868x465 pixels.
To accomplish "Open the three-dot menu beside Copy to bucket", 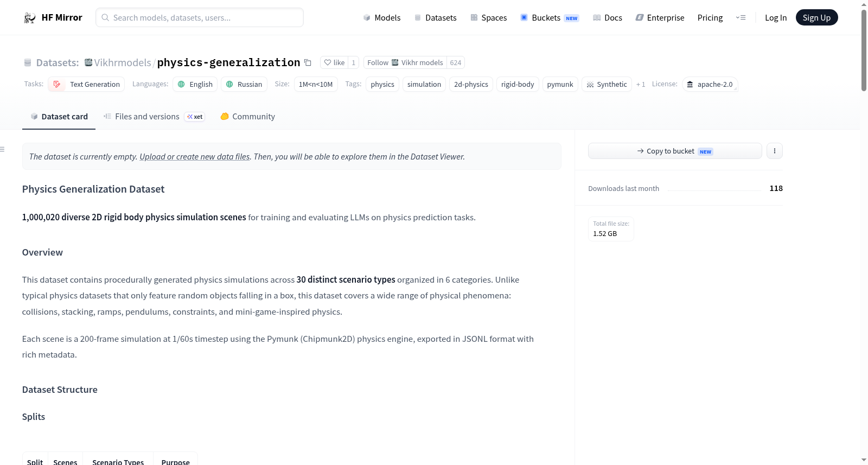I will (774, 151).
